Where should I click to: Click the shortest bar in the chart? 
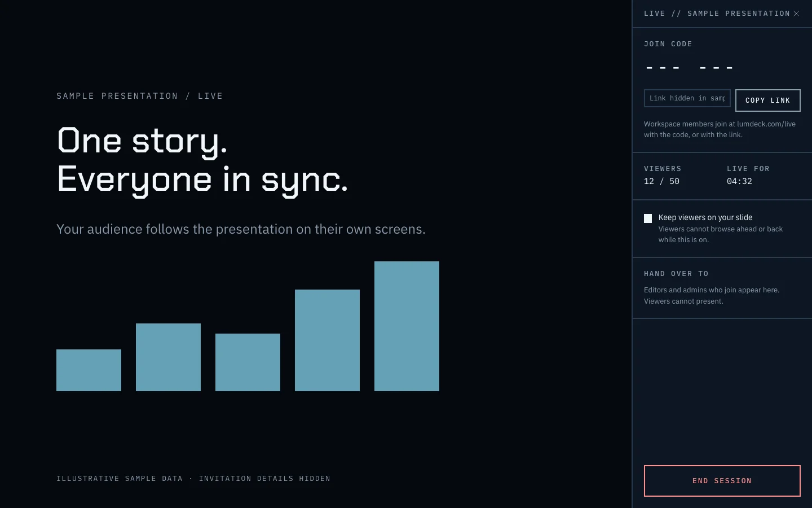click(x=89, y=370)
